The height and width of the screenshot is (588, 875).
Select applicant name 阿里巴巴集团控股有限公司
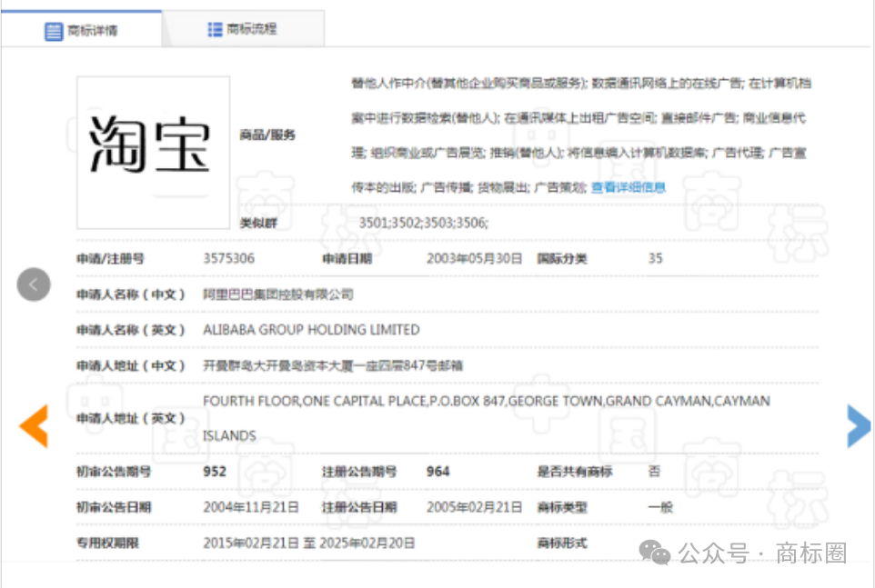[x=278, y=294]
